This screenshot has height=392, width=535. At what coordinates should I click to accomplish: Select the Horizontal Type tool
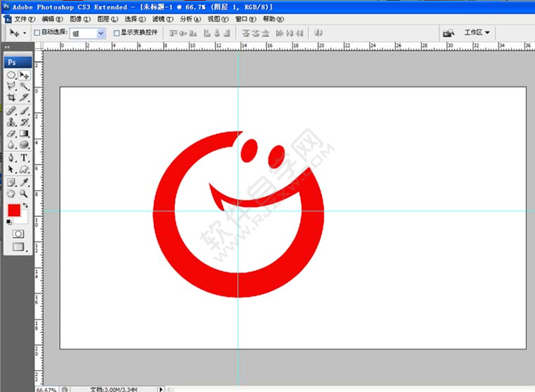click(x=24, y=158)
